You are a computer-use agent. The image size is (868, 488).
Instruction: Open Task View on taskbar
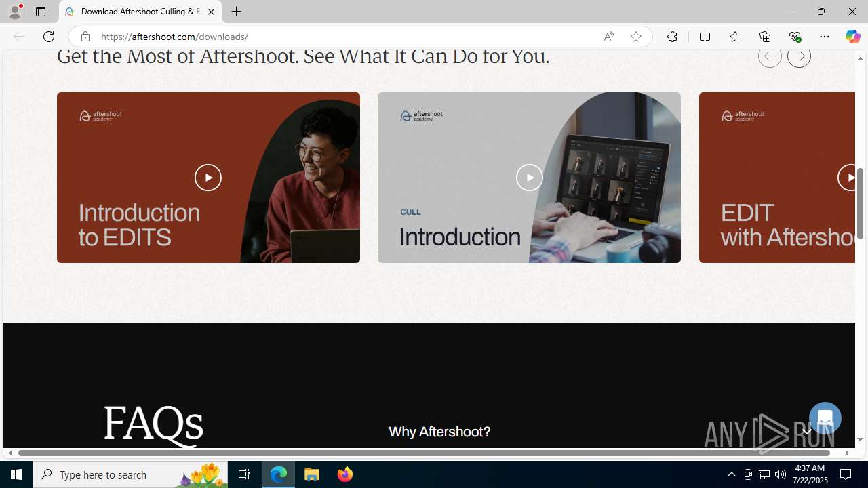(244, 474)
